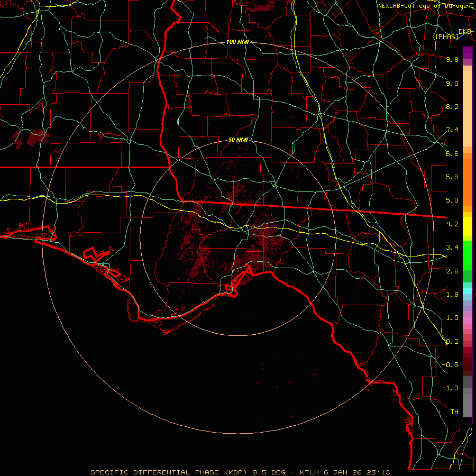This screenshot has height=476, width=476.
Task: Pick the orange band in the color bar
Action: coord(467,182)
